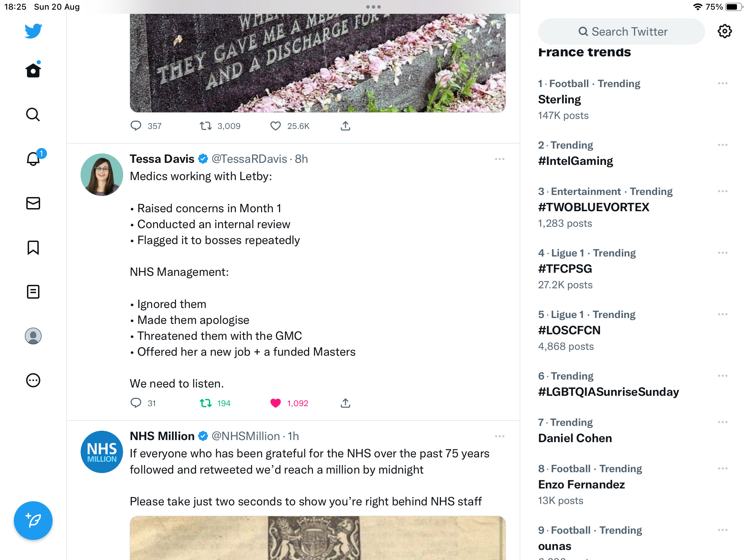
Task: Open more options for NHS Million tweet
Action: (499, 436)
